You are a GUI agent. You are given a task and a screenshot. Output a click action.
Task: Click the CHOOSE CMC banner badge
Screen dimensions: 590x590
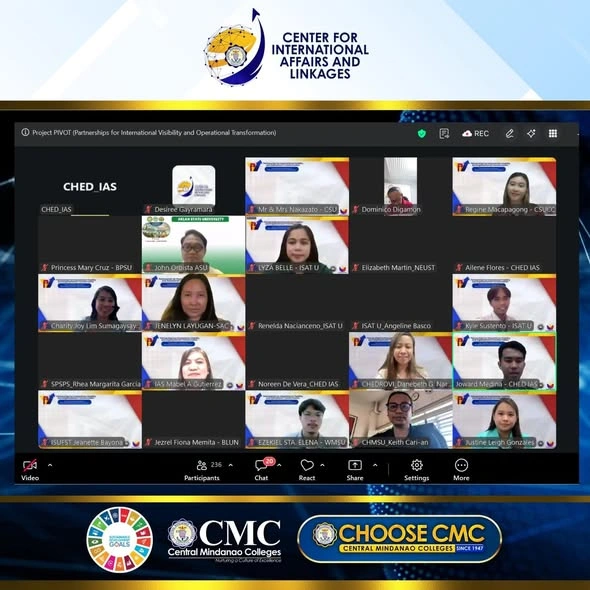400,538
